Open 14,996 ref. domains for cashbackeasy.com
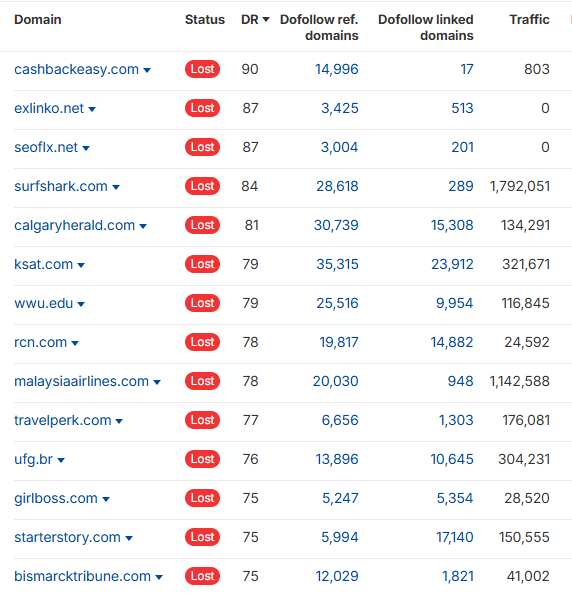 [x=337, y=69]
